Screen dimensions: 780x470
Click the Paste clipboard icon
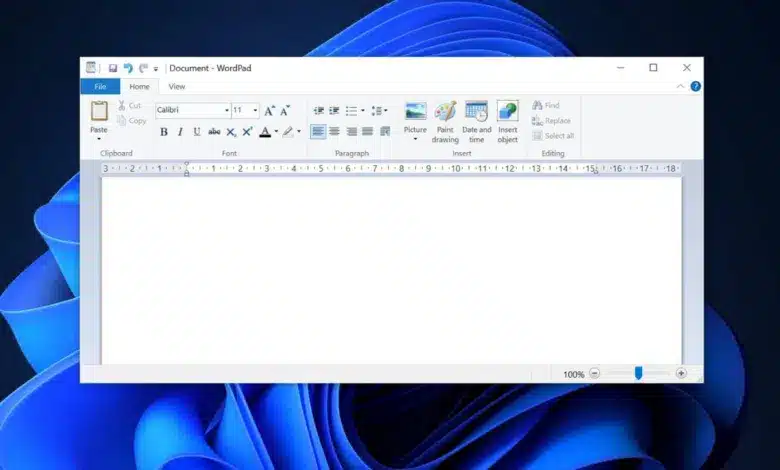pos(99,111)
